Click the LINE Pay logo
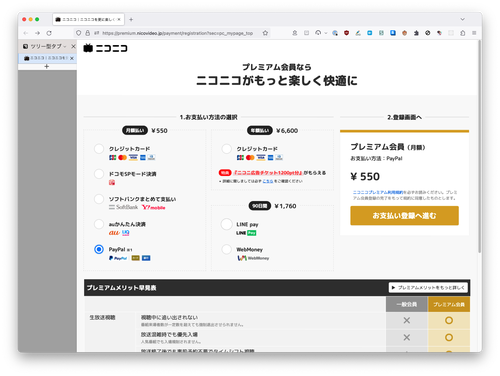This screenshot has height=376, width=500. pyautogui.click(x=246, y=233)
